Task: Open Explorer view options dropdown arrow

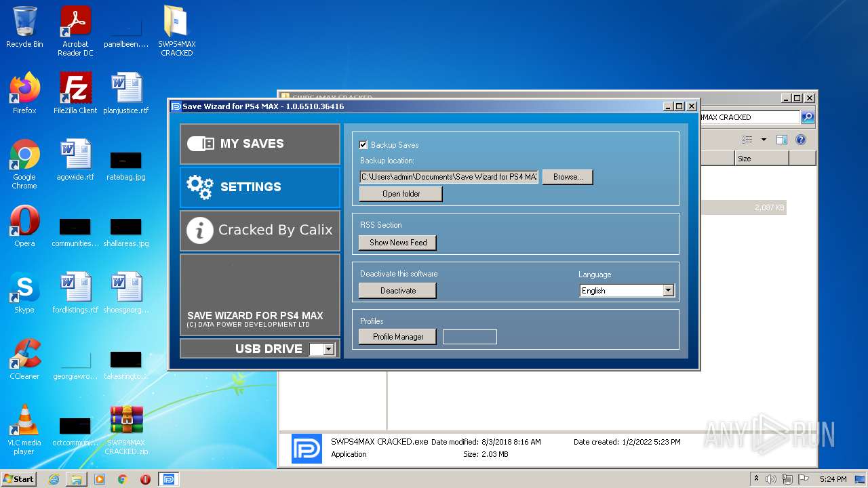Action: 764,140
